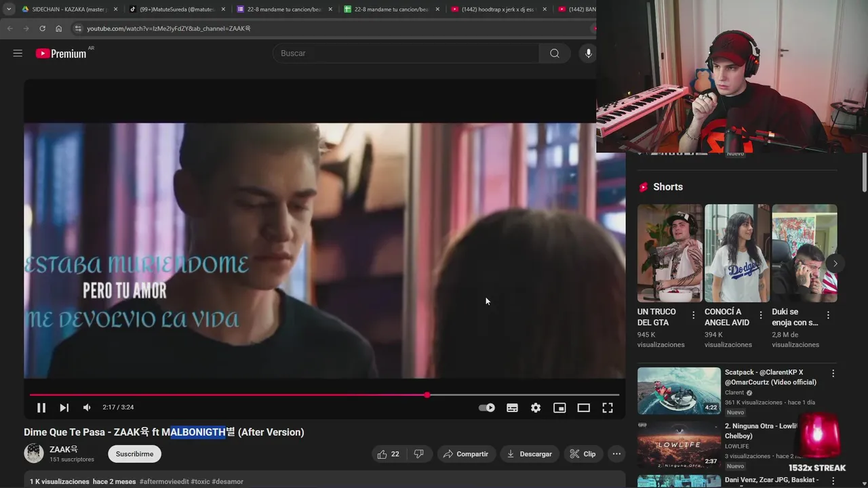Create a Clip from the video

point(583,454)
